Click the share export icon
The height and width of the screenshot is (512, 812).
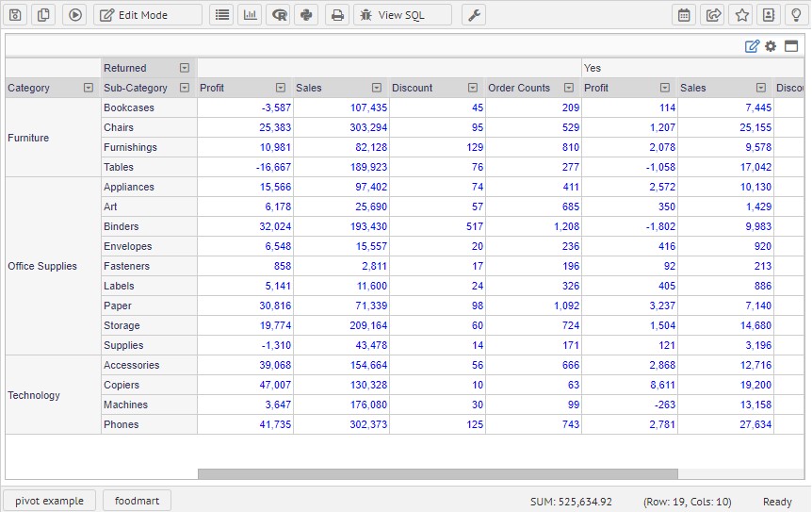[x=713, y=15]
